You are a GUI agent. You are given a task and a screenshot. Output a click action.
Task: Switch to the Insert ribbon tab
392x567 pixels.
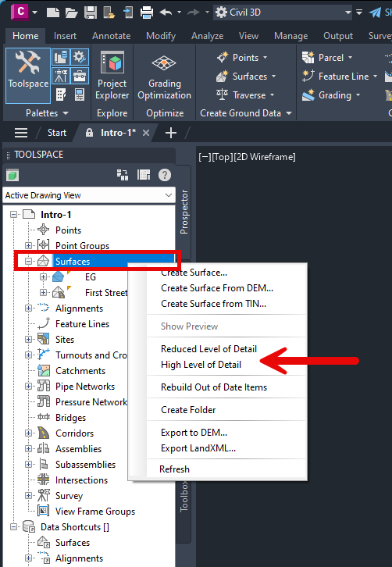65,36
